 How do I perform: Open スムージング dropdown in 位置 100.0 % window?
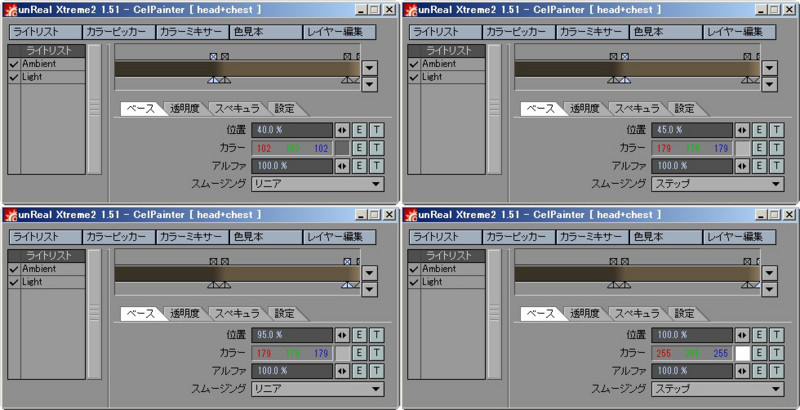pyautogui.click(x=717, y=389)
